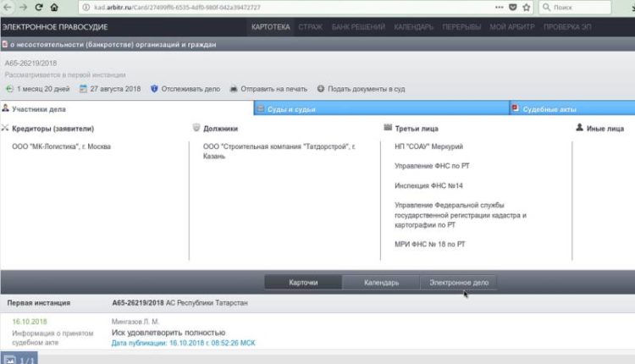This screenshot has height=364, width=635.
Task: Click the clock icon next to case duration
Action: click(9, 89)
